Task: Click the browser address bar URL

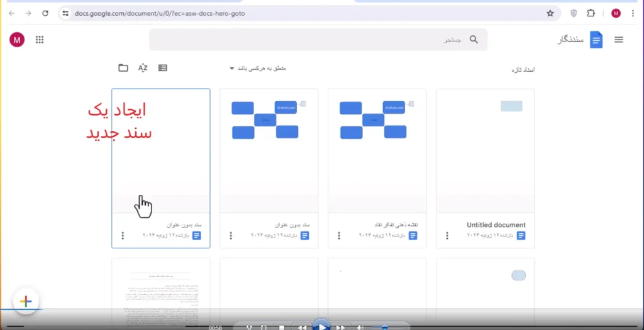Action: point(160,14)
